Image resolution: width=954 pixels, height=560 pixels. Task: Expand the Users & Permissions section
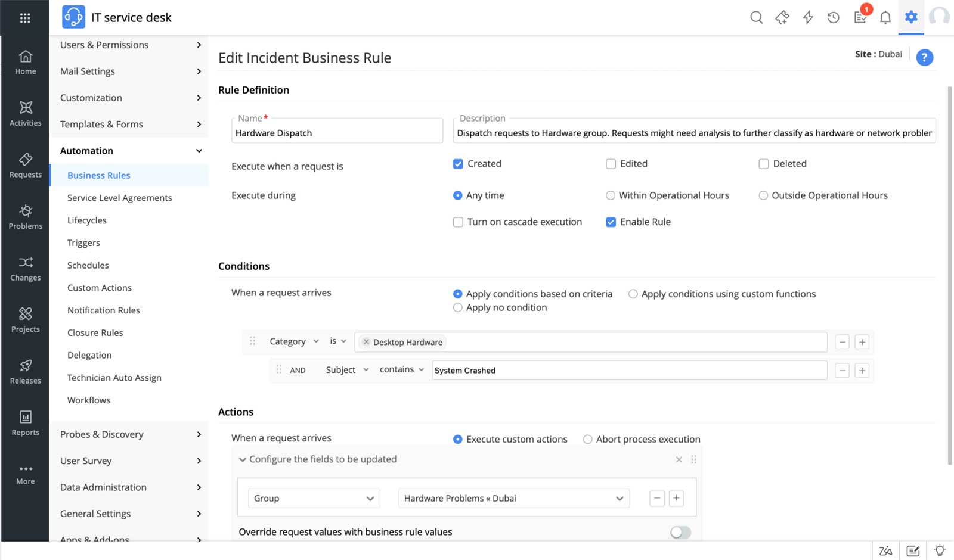coord(130,45)
